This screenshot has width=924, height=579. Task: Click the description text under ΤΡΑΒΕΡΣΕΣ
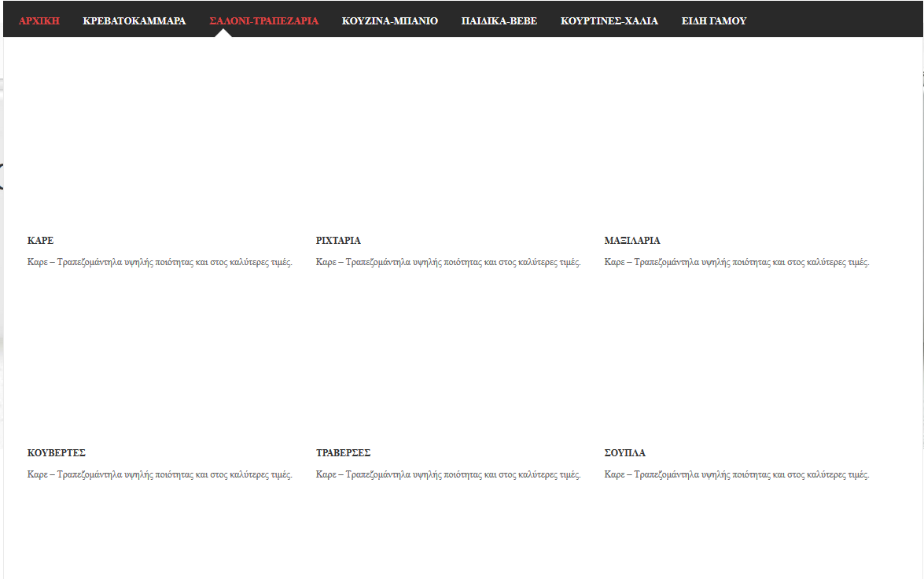(x=448, y=475)
